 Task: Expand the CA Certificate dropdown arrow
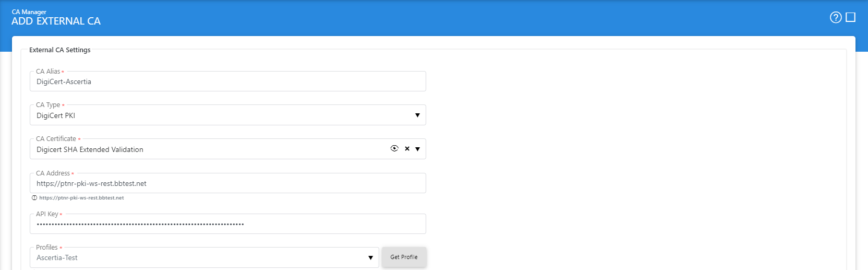[x=417, y=149]
